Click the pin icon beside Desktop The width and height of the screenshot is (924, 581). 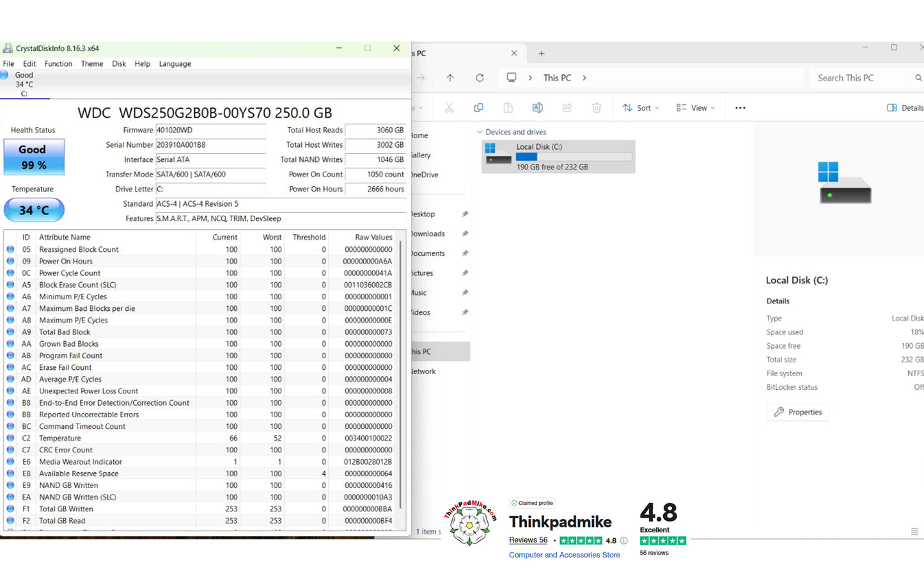(465, 214)
